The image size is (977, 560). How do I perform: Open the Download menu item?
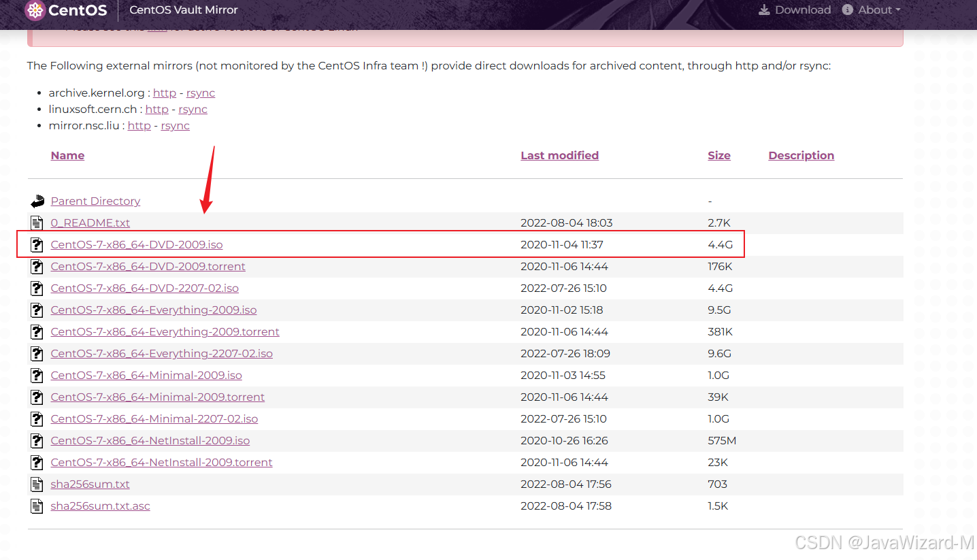[x=795, y=10]
